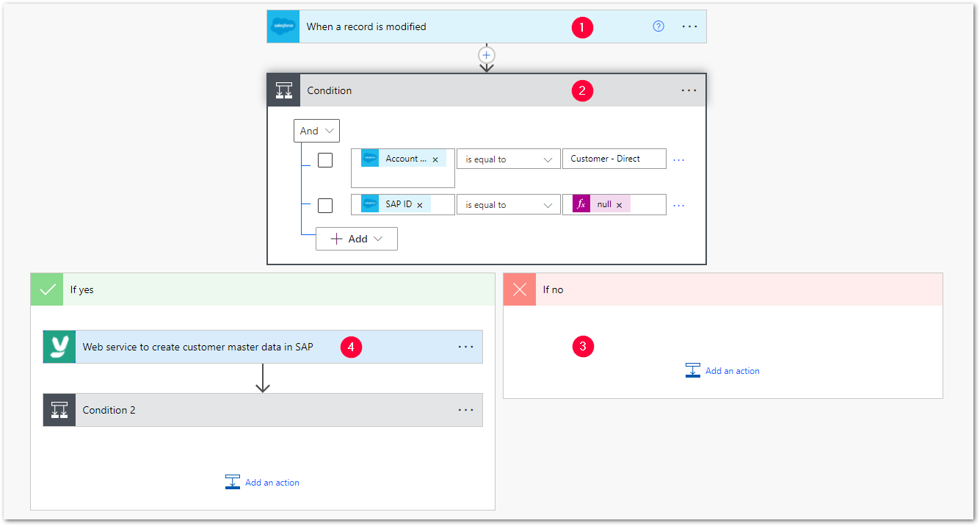This screenshot has width=980, height=526.
Task: Remove the SAP ID token
Action: click(420, 205)
